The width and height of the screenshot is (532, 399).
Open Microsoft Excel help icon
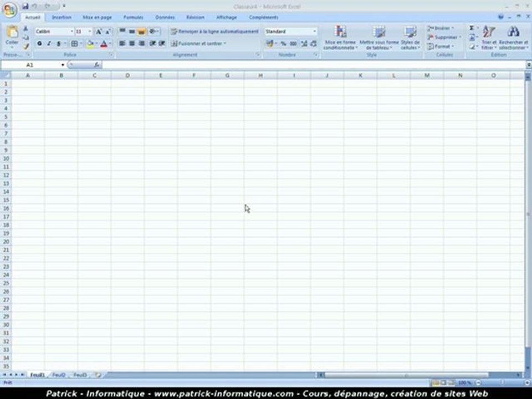[x=501, y=17]
